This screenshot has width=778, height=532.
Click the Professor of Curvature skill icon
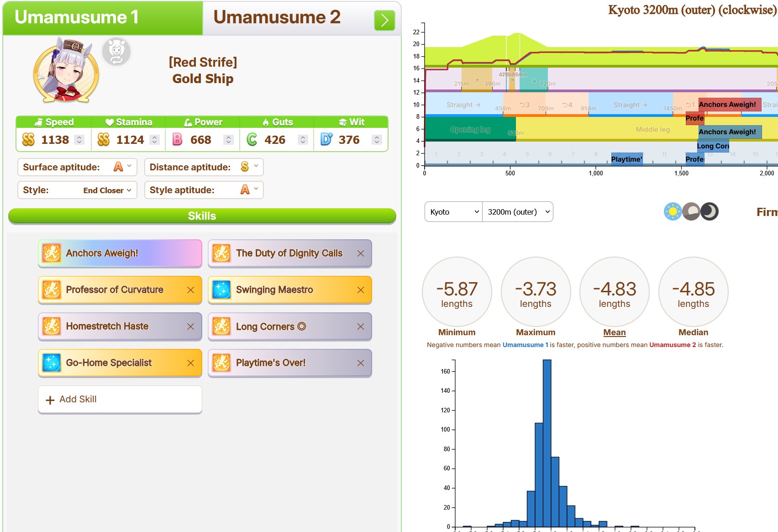click(x=52, y=290)
